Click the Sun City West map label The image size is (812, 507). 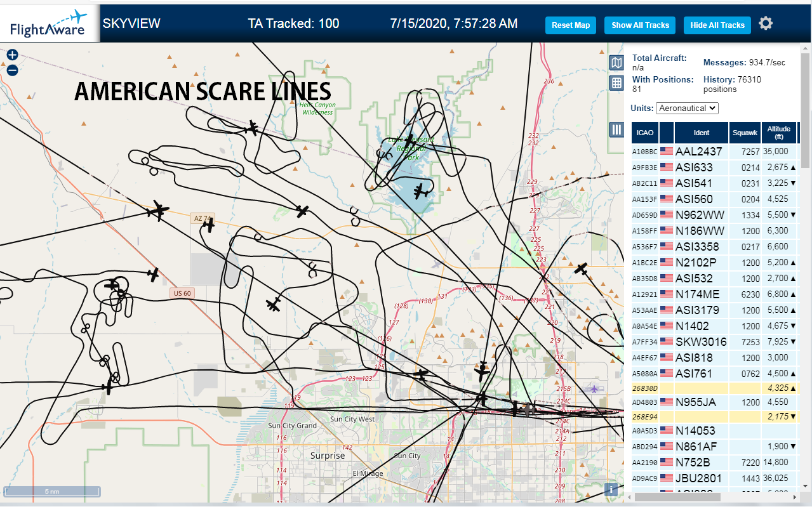click(353, 419)
